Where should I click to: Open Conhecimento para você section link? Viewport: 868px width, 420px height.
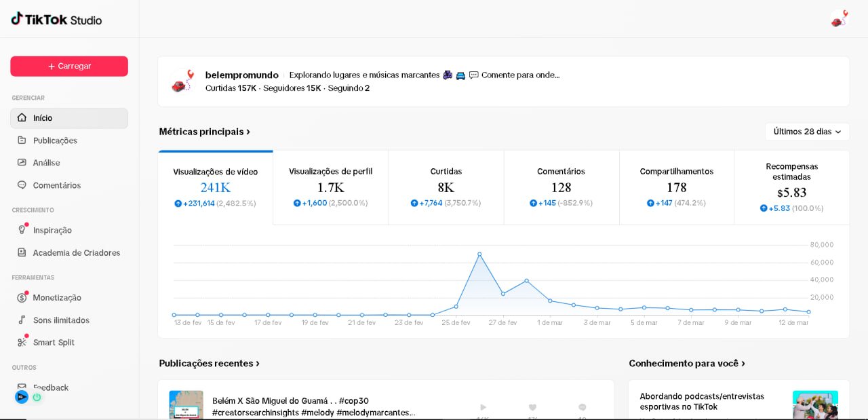tap(687, 364)
